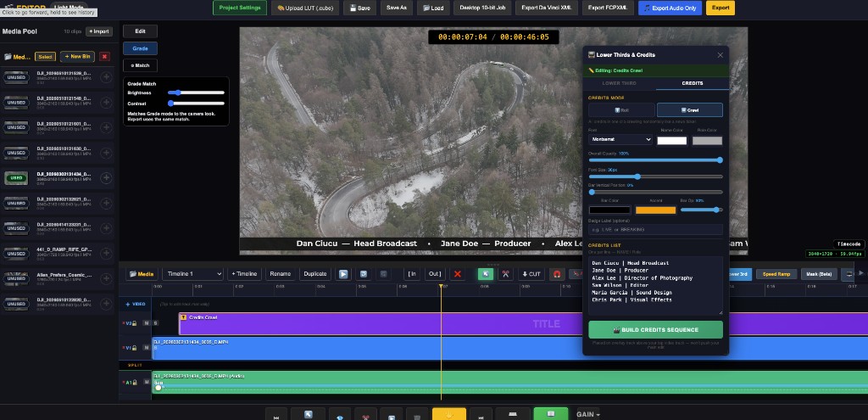The height and width of the screenshot is (420, 868).
Task: Click the credits list text area
Action: click(655, 286)
